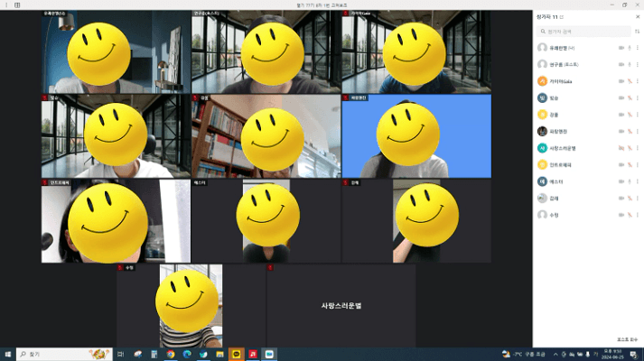Click the microphone icon for 김새
644x361 pixels.
point(630,199)
